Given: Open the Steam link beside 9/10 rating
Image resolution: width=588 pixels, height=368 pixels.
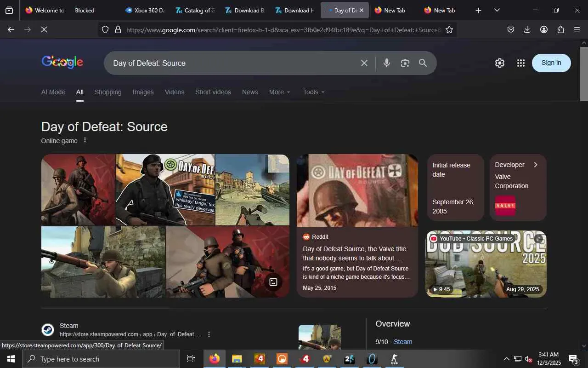Looking at the screenshot, I should tap(403, 342).
